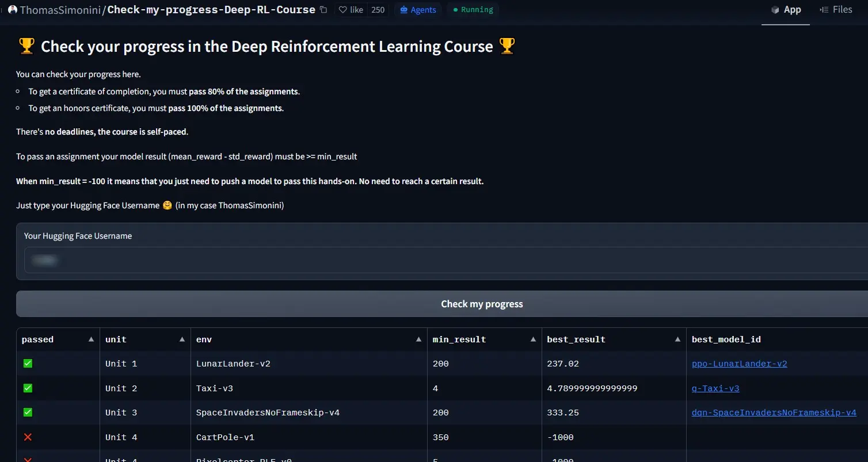Image resolution: width=868 pixels, height=462 pixels.
Task: Click the red cross for CartPole-v1 row
Action: pos(28,437)
